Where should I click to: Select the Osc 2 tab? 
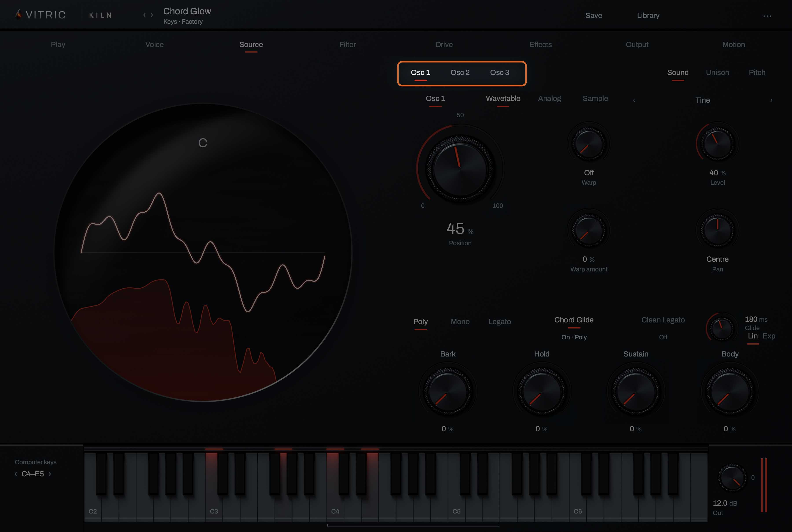tap(460, 73)
